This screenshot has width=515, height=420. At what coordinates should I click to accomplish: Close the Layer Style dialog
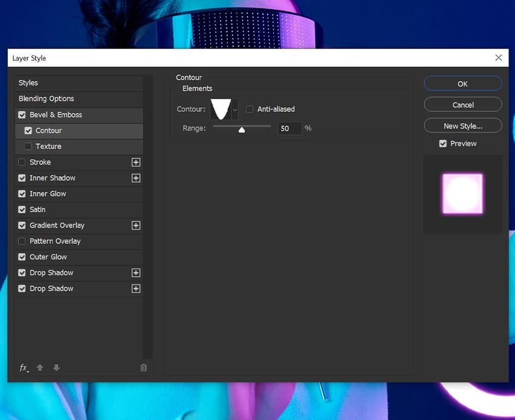tap(499, 57)
